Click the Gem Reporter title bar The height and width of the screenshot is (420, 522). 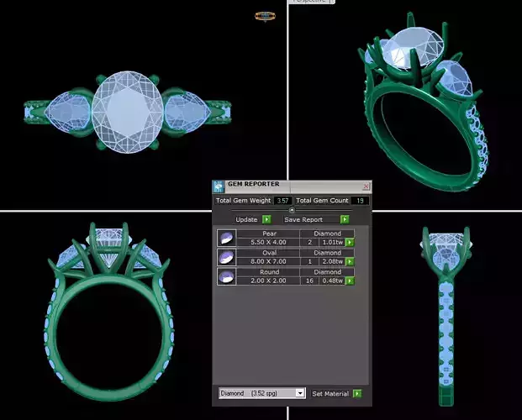pos(293,186)
